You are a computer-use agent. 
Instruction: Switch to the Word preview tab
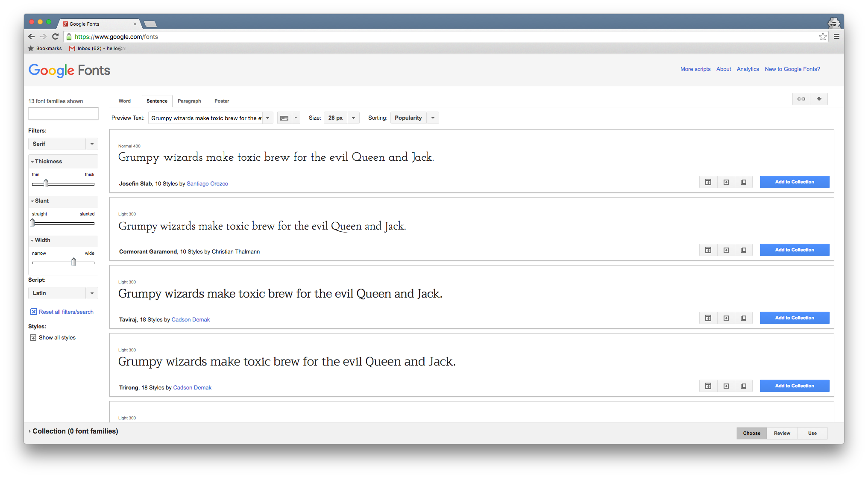pos(125,101)
